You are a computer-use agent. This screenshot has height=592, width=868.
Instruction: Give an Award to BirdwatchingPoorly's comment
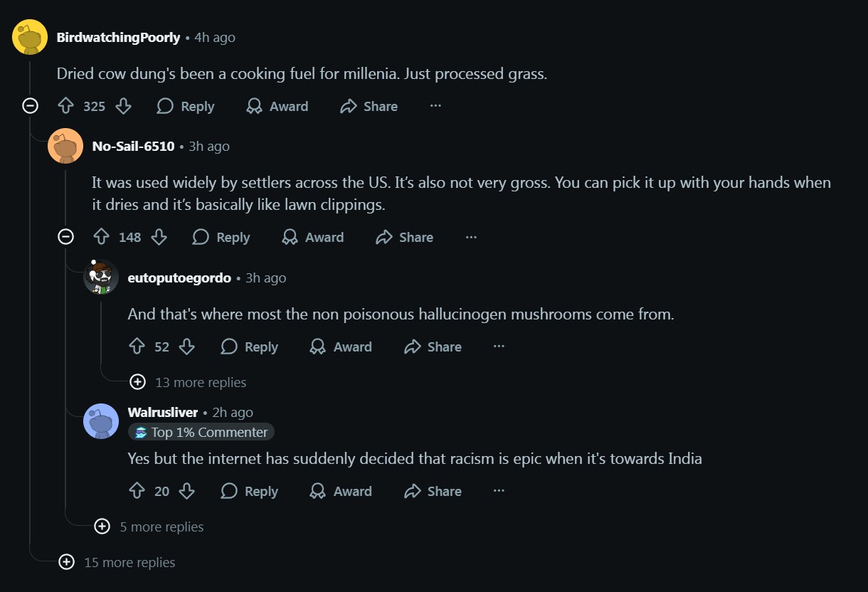[277, 106]
